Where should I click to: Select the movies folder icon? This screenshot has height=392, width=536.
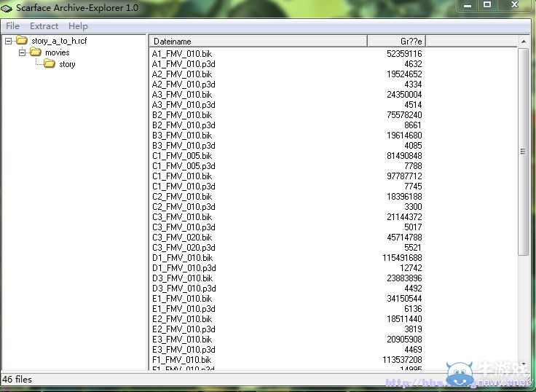point(36,52)
